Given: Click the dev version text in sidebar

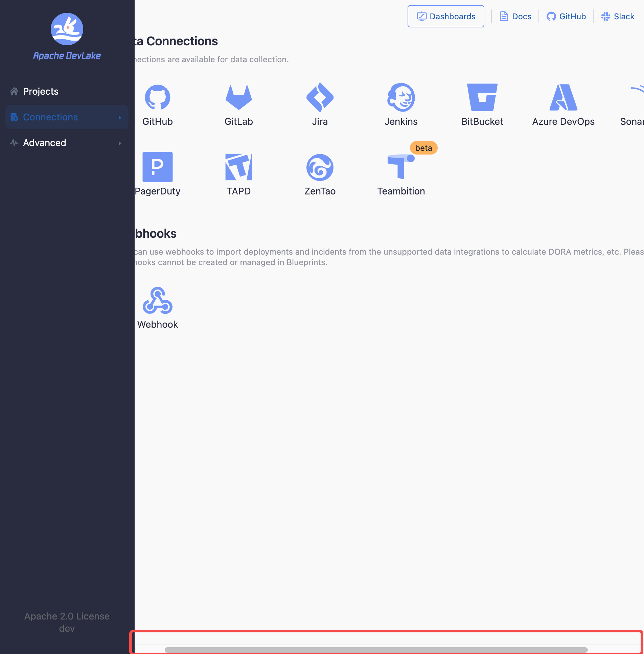Looking at the screenshot, I should click(67, 628).
